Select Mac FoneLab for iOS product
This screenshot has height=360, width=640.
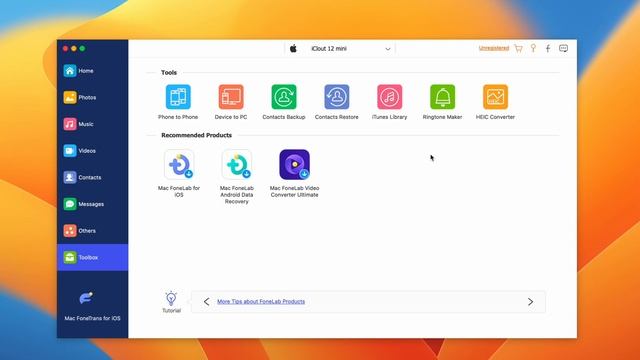tap(179, 164)
